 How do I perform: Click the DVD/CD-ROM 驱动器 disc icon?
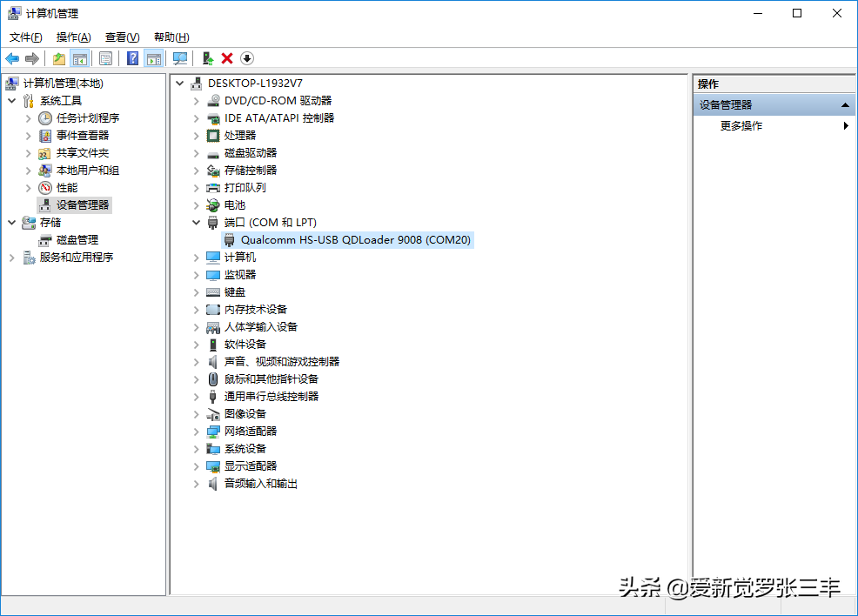point(213,101)
